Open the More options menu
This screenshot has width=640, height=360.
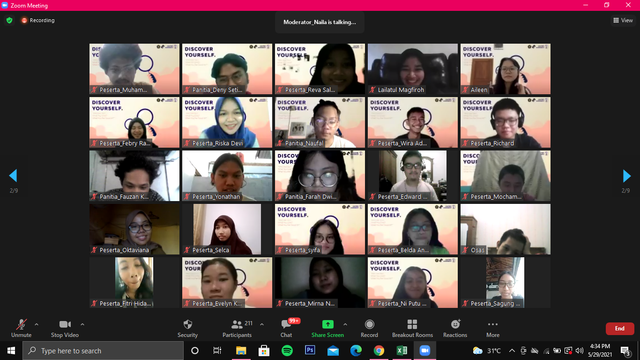coord(493,328)
